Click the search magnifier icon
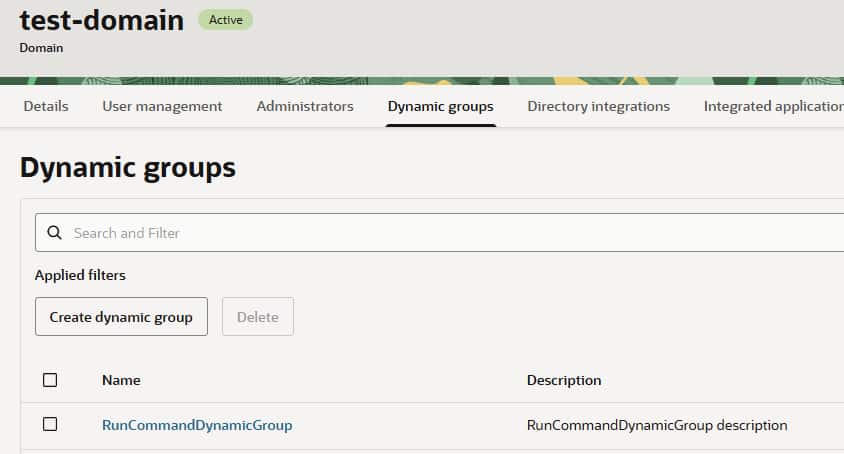The height and width of the screenshot is (454, 844). (x=54, y=233)
